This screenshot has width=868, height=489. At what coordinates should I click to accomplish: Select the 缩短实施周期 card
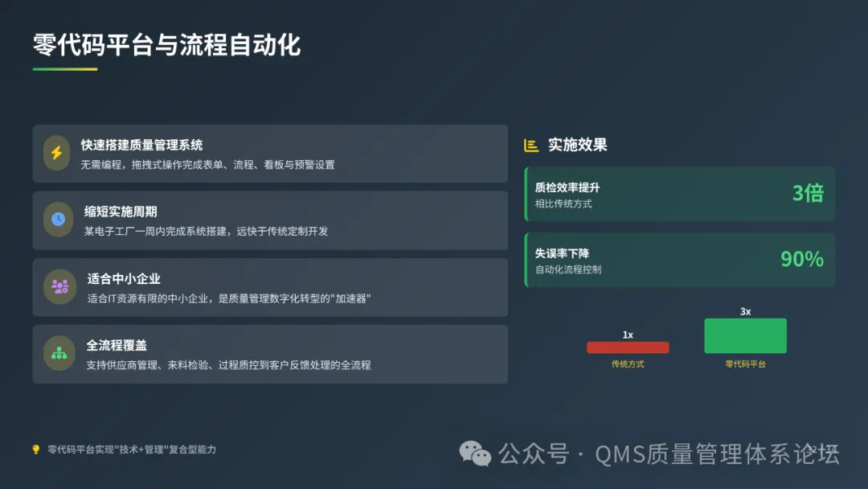[x=270, y=220]
